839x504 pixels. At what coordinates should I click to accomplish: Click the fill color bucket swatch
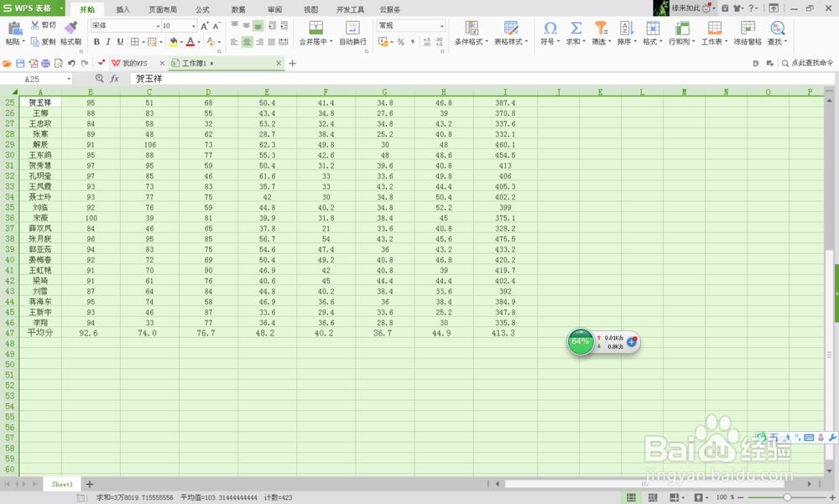pos(174,42)
